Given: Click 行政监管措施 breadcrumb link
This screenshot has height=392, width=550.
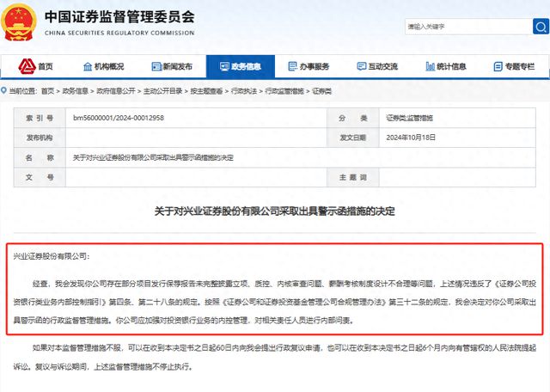Looking at the screenshot, I should 284,91.
